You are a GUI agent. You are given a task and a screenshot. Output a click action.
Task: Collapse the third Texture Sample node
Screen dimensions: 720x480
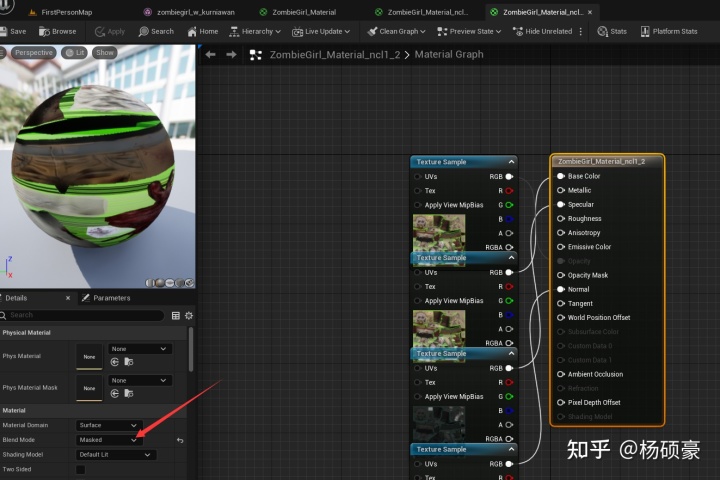coord(511,354)
